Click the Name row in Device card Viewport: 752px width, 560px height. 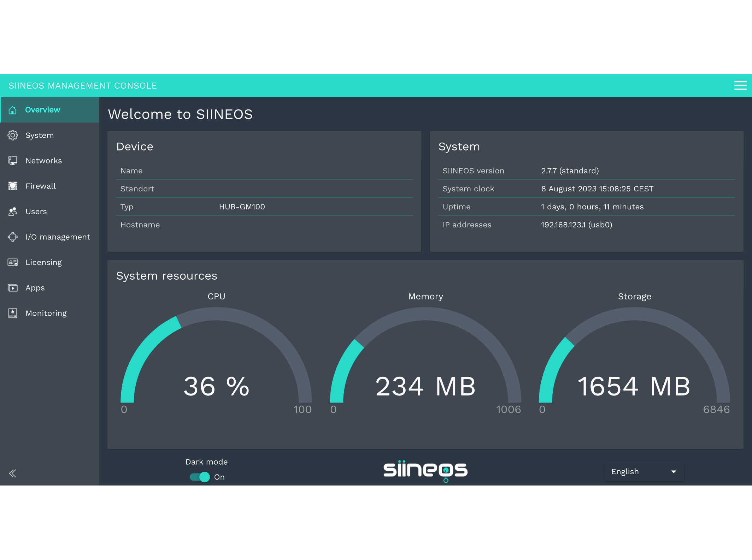coord(264,171)
